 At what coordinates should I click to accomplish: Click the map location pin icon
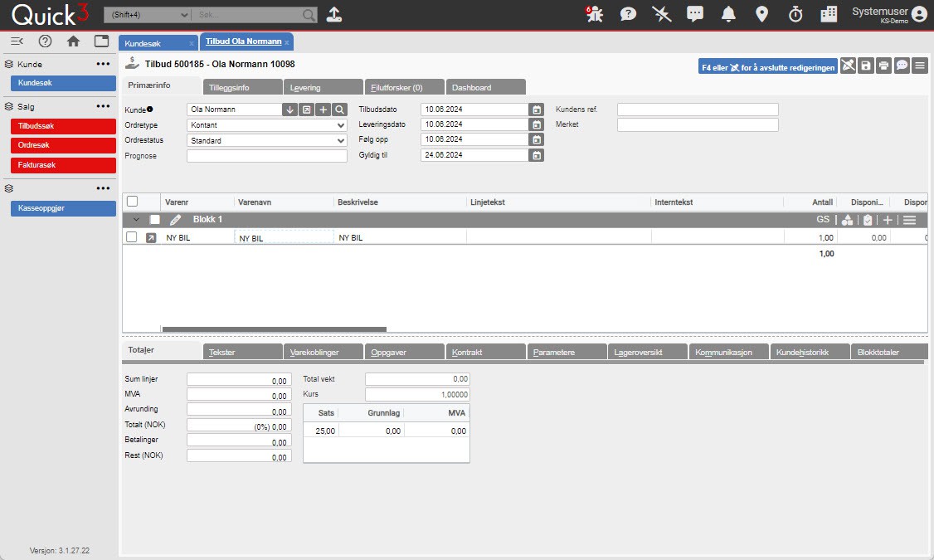761,14
